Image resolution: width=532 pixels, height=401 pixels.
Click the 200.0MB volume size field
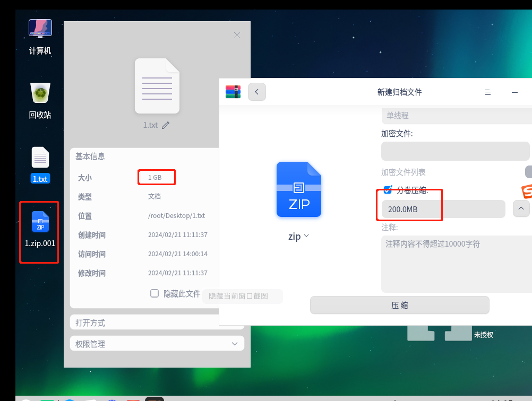tap(443, 209)
